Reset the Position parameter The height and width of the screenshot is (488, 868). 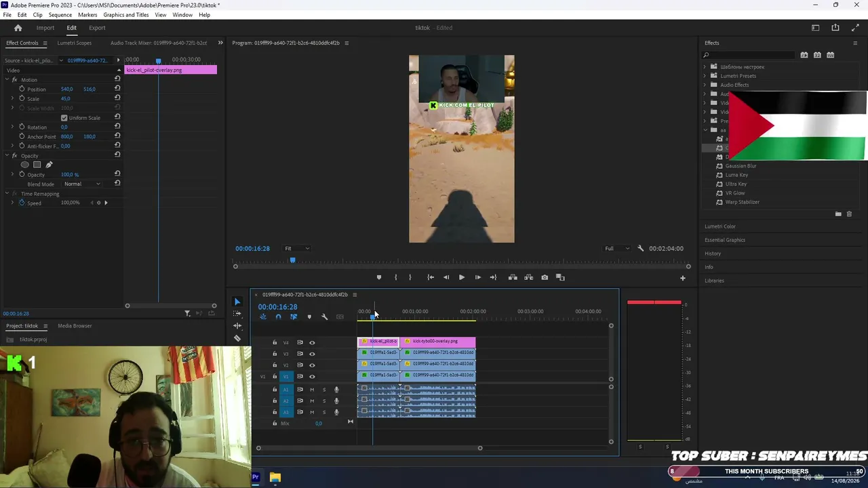[x=117, y=89]
